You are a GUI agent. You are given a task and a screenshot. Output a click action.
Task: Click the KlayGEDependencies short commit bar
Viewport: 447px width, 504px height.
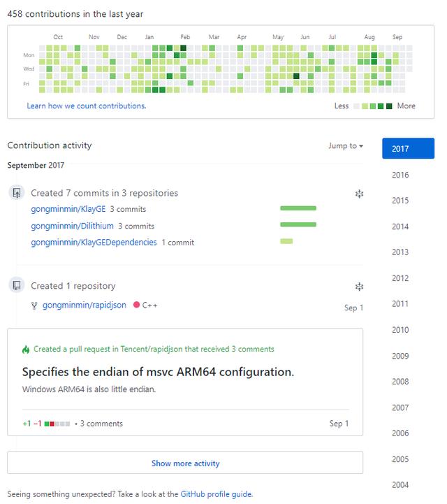(x=286, y=242)
